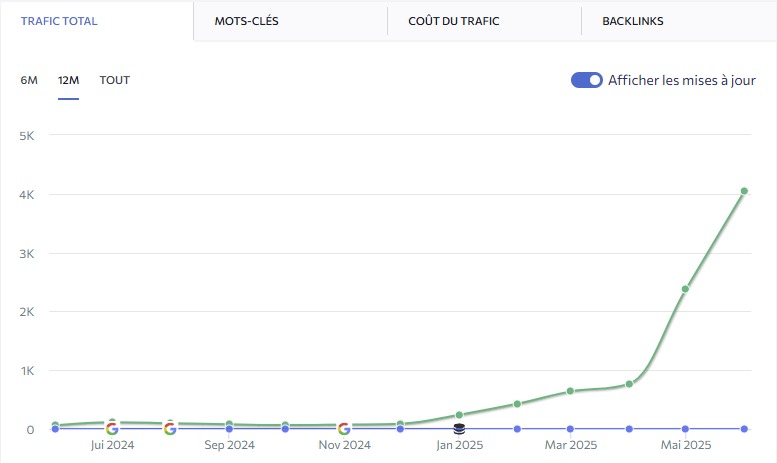Image resolution: width=777 pixels, height=463 pixels.
Task: Set time range to 6M
Action: (x=29, y=80)
